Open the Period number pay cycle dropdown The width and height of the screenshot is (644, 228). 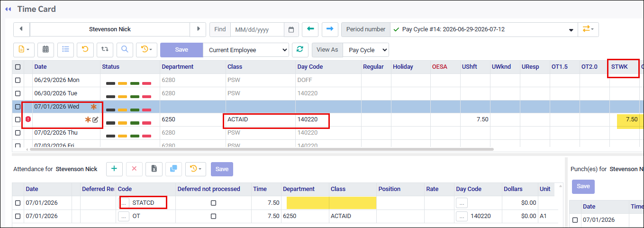coord(484,29)
